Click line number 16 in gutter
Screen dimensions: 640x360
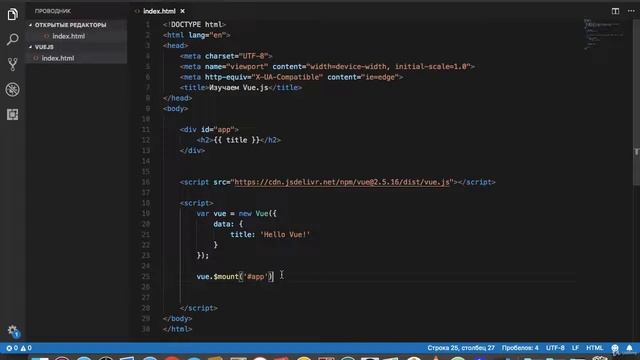point(146,182)
